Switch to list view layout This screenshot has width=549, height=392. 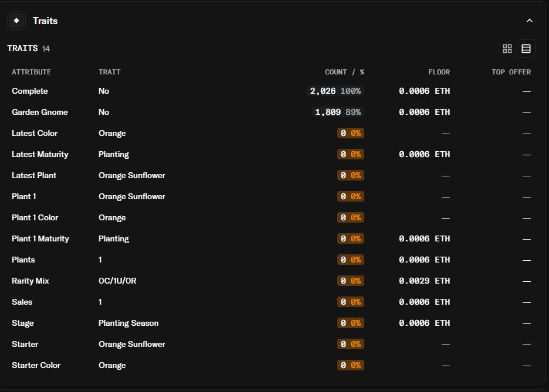pyautogui.click(x=526, y=49)
